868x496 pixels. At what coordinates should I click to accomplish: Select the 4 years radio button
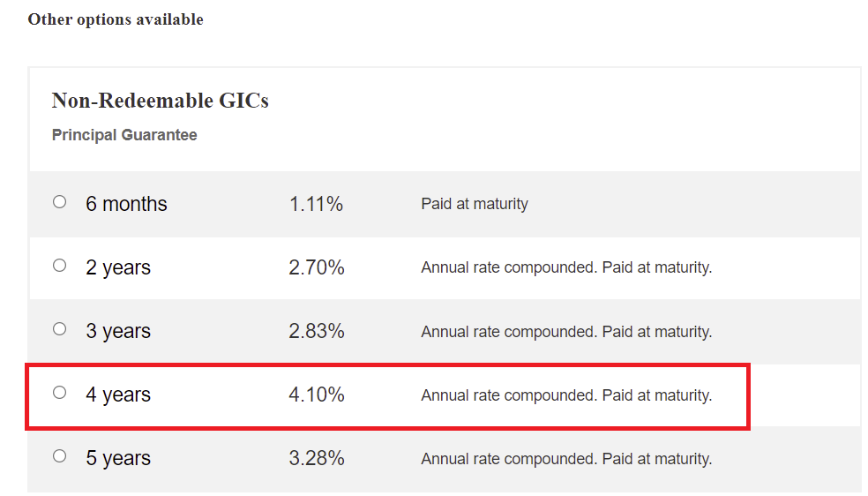pos(59,393)
